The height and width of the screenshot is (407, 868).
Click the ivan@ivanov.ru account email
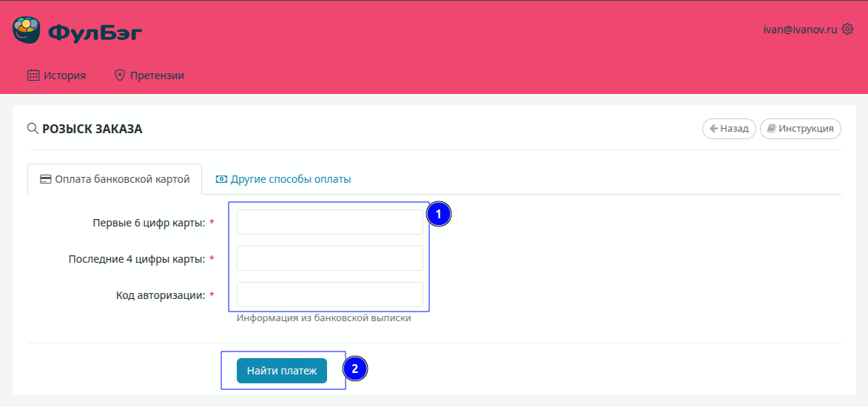click(800, 30)
